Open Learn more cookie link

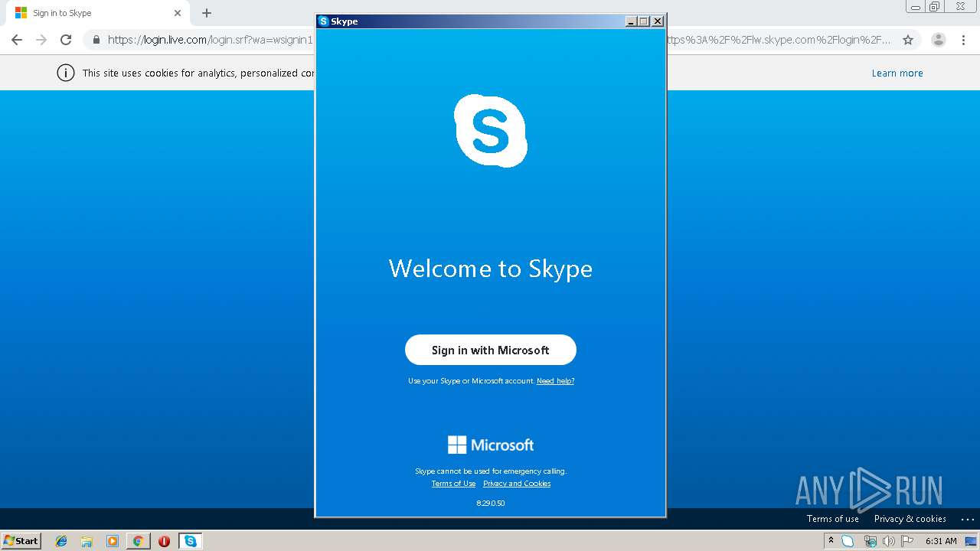[x=897, y=73]
